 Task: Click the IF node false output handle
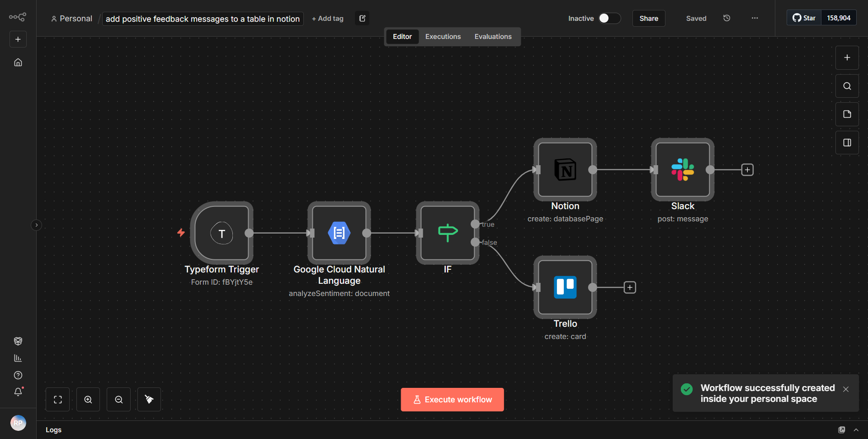pos(475,242)
